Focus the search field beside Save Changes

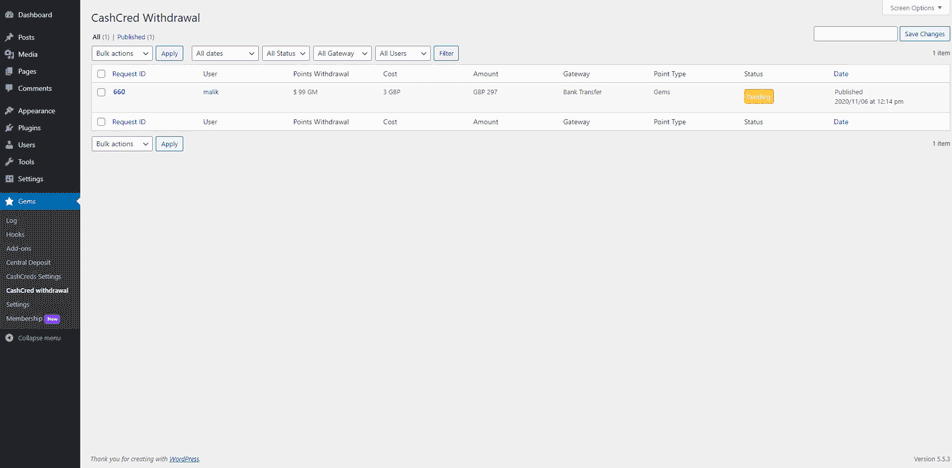tap(855, 34)
